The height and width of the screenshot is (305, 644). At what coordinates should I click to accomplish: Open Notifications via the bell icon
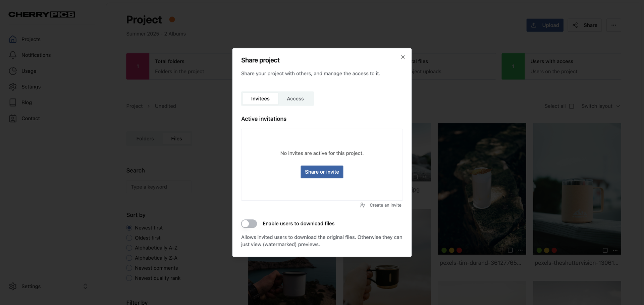13,55
